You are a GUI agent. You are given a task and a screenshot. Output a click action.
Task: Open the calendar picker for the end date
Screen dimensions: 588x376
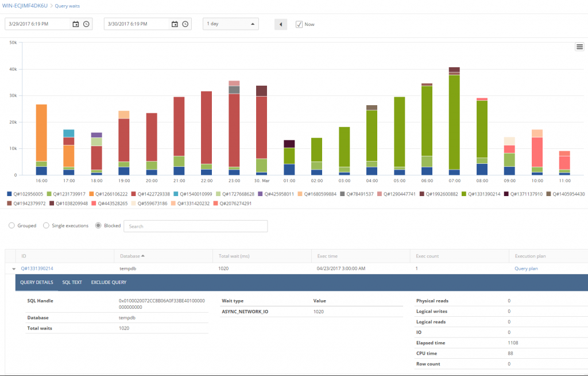click(176, 24)
